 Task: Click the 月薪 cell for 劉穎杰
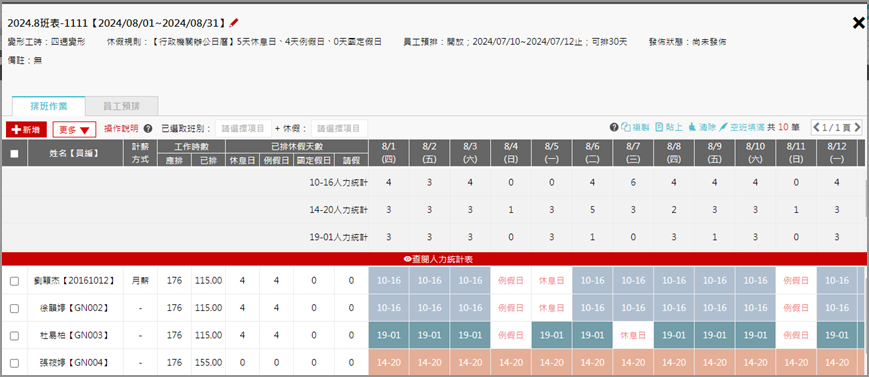[140, 281]
